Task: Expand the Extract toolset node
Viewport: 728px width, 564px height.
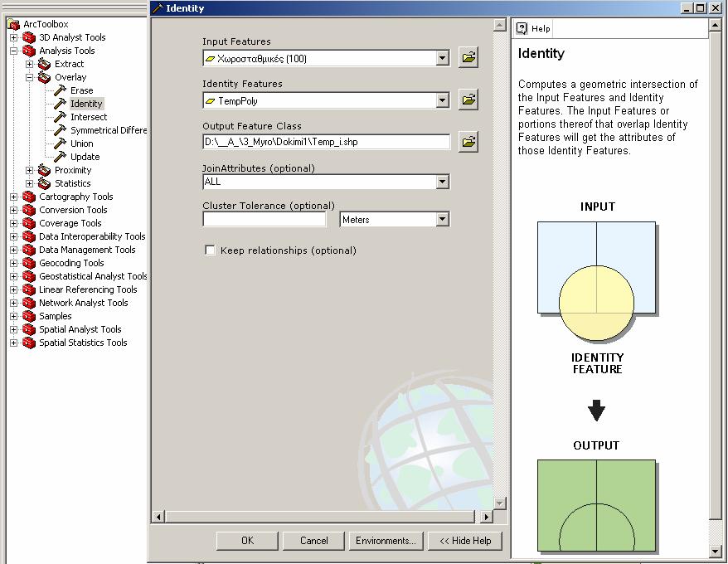Action: coord(29,64)
